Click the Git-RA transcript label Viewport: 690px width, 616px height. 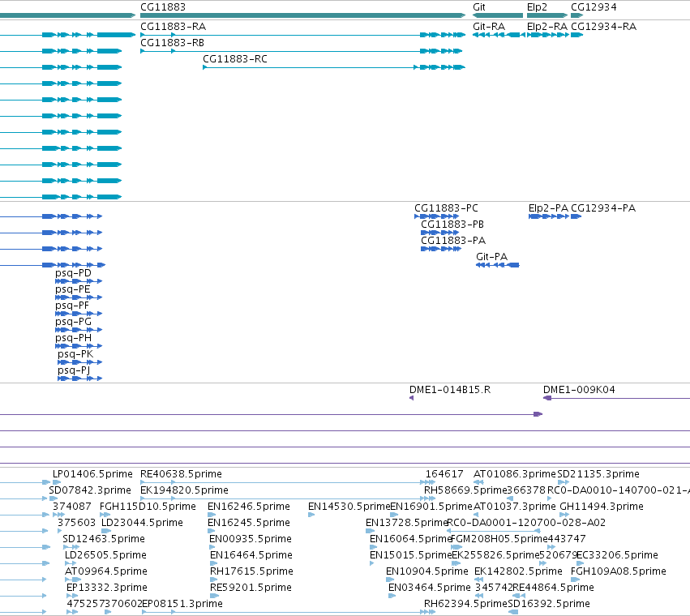point(488,27)
